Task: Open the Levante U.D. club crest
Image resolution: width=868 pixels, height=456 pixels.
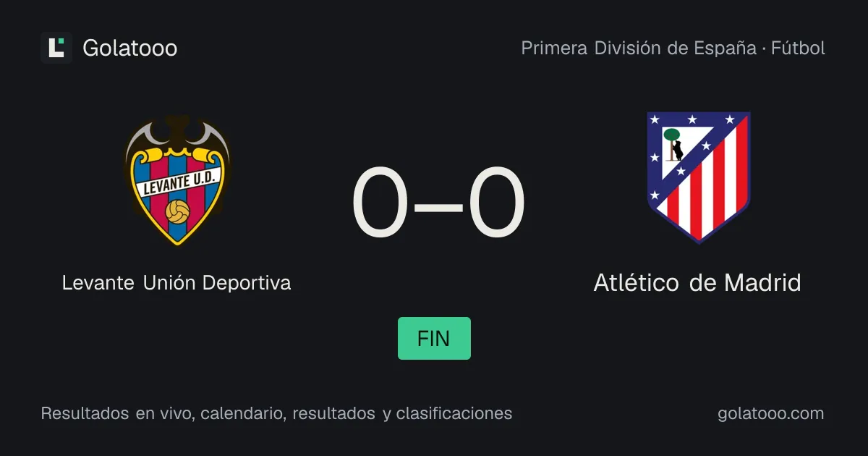Action: [x=177, y=180]
